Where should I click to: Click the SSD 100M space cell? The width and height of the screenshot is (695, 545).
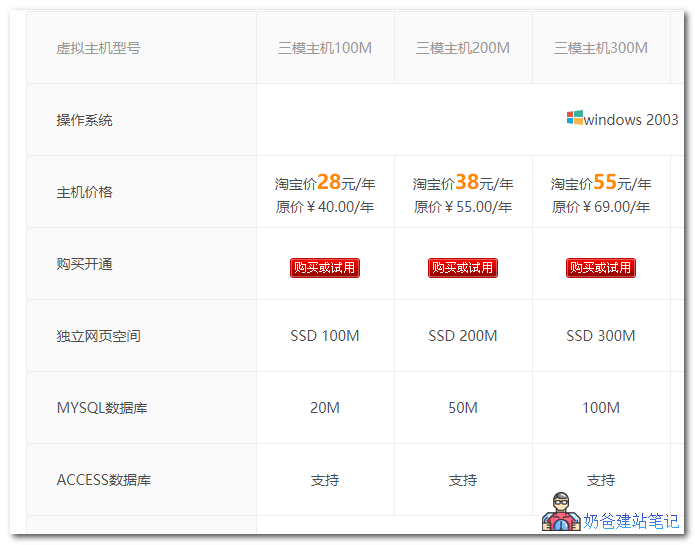[x=325, y=336]
